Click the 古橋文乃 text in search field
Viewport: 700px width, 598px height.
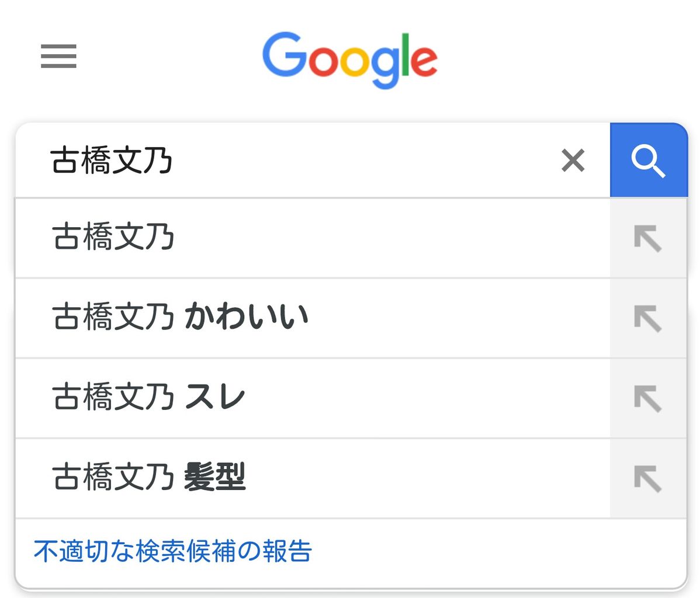(111, 161)
